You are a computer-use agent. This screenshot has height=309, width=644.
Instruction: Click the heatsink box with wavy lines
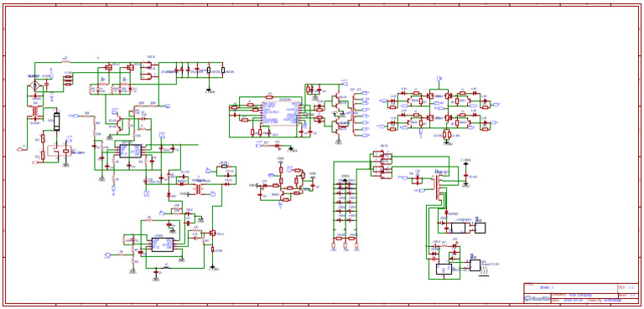475,265
